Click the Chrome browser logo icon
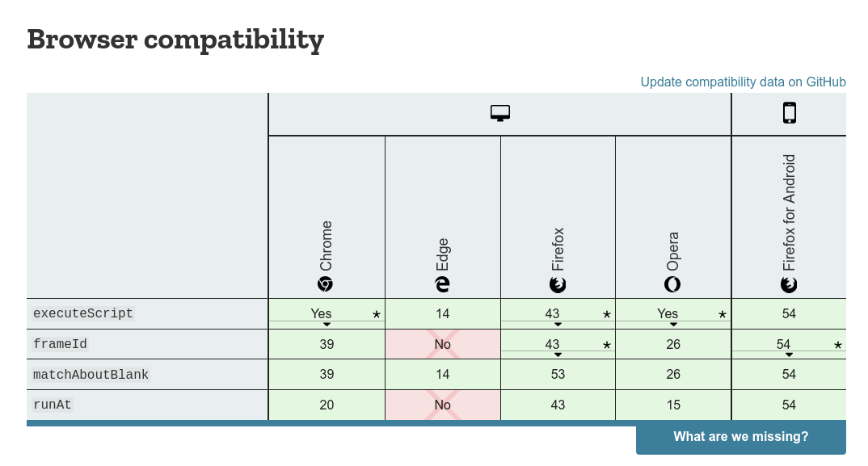This screenshot has height=466, width=868. click(326, 284)
